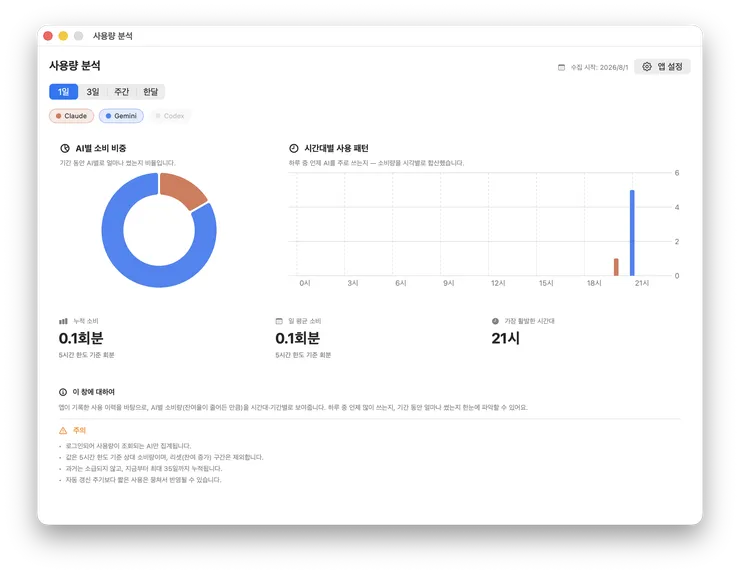Click the clock icon next to 시간대별 사용 패턴
The height and width of the screenshot is (574, 740).
(x=294, y=148)
